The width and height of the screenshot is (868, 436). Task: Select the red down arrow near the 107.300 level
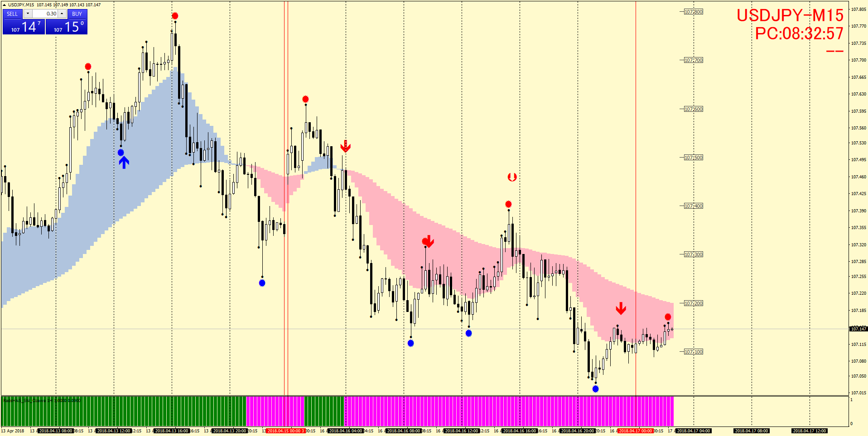tap(429, 241)
